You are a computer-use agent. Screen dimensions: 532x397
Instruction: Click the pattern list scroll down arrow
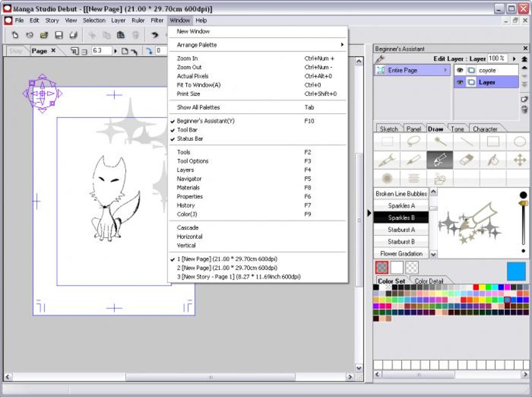click(x=433, y=254)
